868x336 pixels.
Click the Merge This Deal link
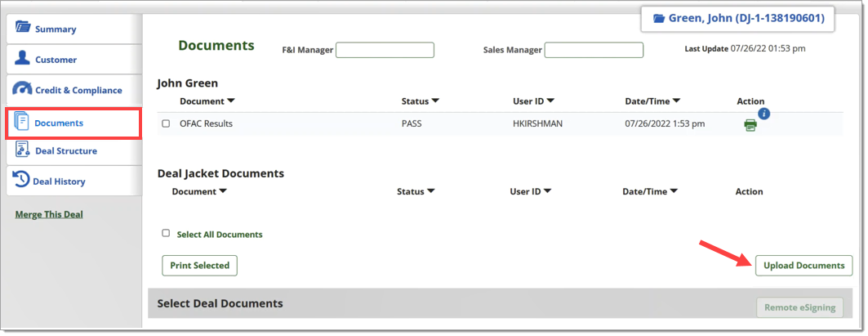pos(49,214)
